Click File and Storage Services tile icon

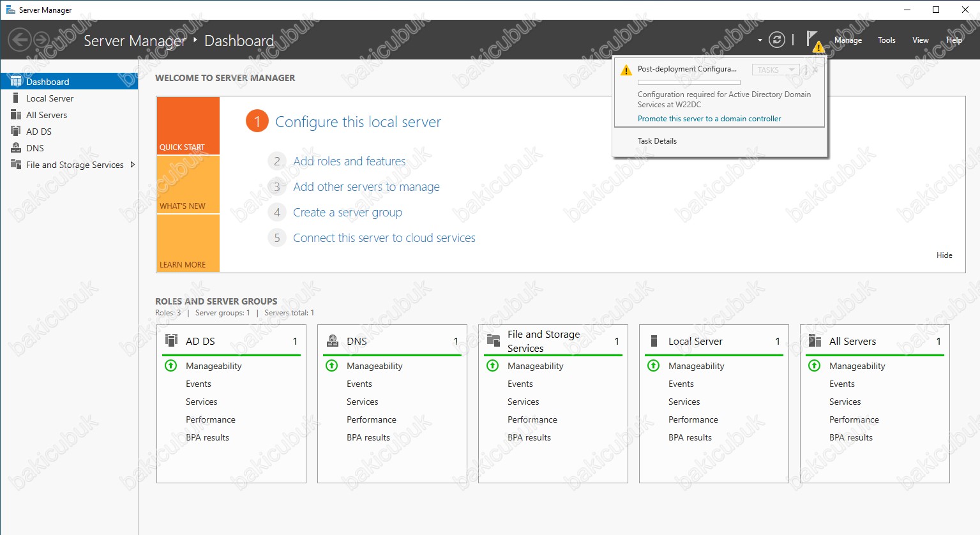click(493, 340)
